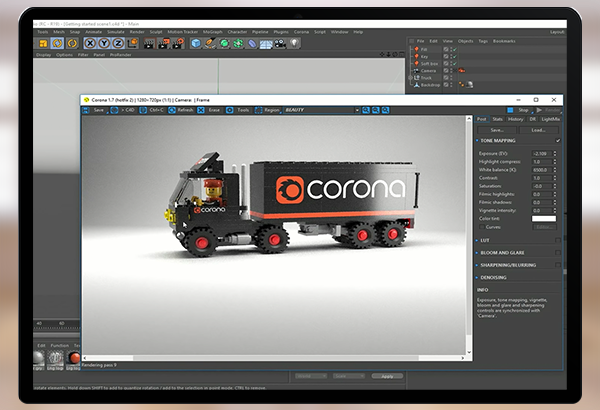Click the camera tag on Camera row
Viewport: 600px width, 410px height.
coord(462,70)
